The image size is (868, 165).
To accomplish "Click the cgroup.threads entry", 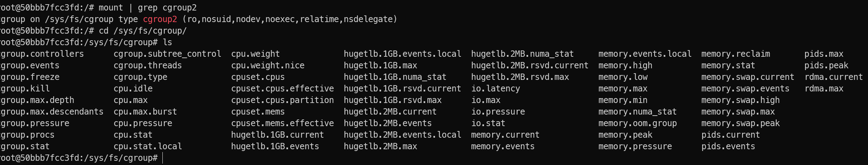I will [148, 66].
